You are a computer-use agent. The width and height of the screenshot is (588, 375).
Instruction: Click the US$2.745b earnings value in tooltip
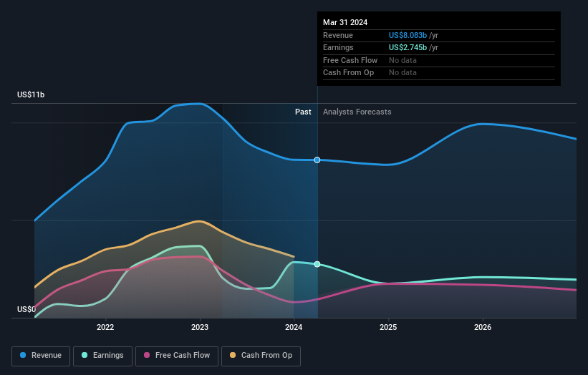point(408,47)
